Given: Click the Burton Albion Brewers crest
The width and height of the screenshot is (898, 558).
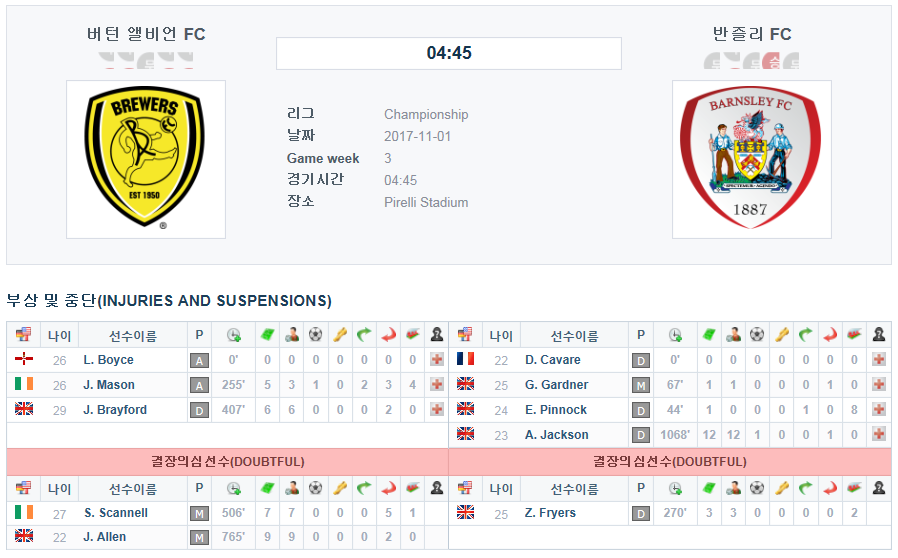Looking at the screenshot, I should (x=145, y=159).
